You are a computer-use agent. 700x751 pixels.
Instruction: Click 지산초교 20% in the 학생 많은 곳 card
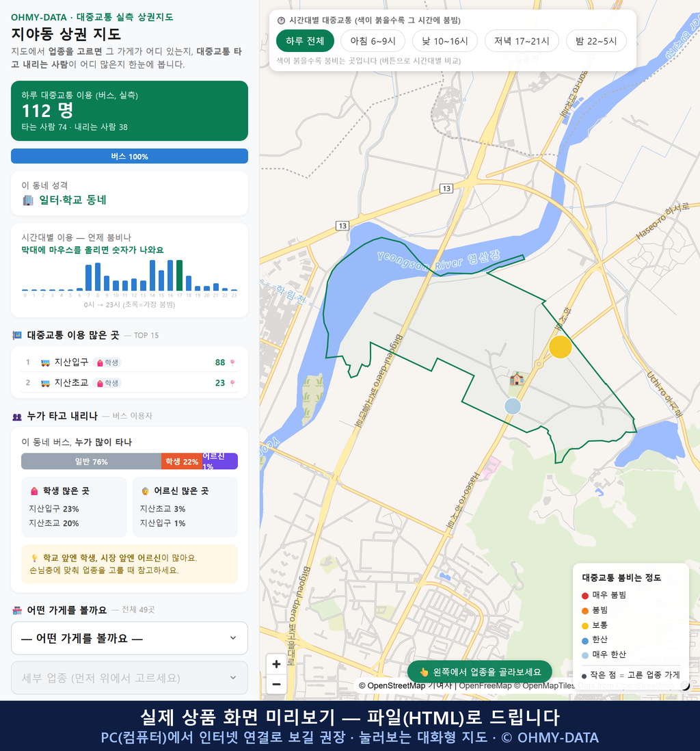[x=54, y=523]
